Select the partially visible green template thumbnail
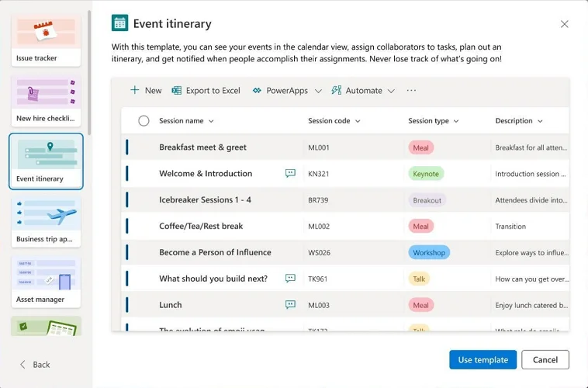 [x=46, y=326]
